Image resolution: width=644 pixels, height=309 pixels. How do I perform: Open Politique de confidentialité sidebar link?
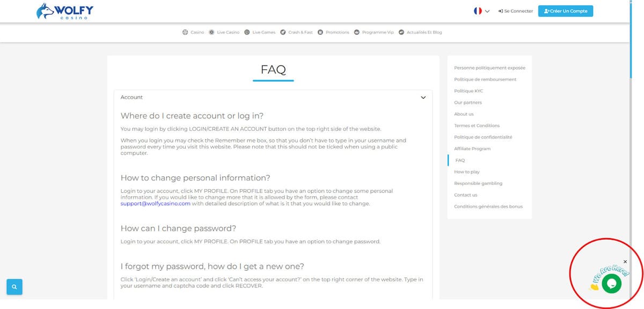483,137
